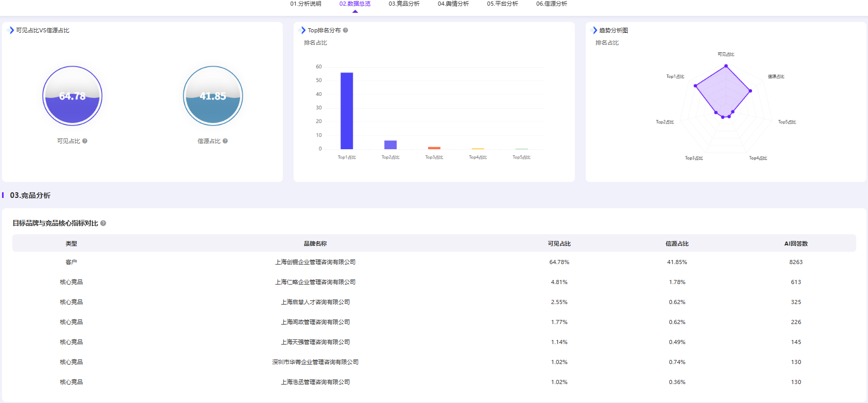Click the 0.74% source share cell
Screen dimensions: 868x403
tap(677, 362)
